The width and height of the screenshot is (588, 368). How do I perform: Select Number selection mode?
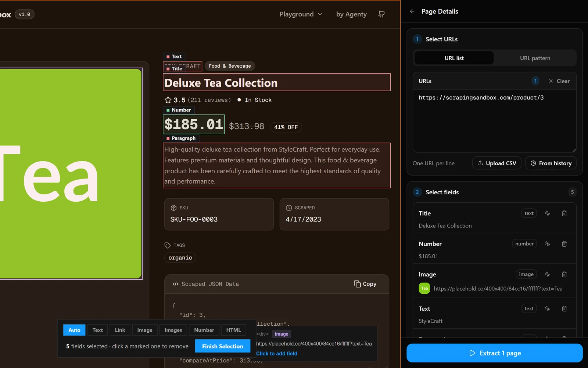(x=204, y=330)
